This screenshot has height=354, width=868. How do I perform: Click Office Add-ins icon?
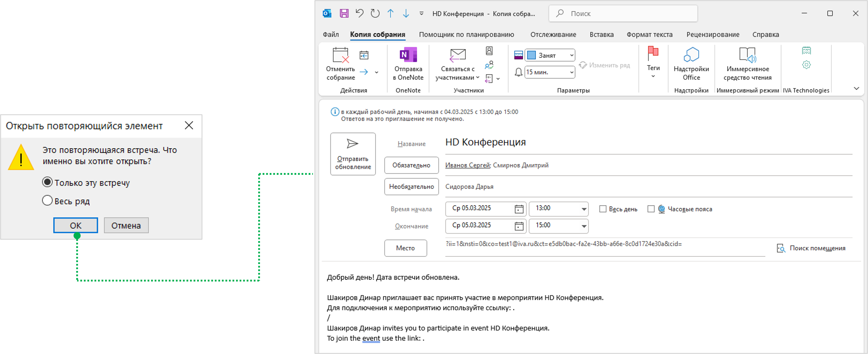(691, 55)
